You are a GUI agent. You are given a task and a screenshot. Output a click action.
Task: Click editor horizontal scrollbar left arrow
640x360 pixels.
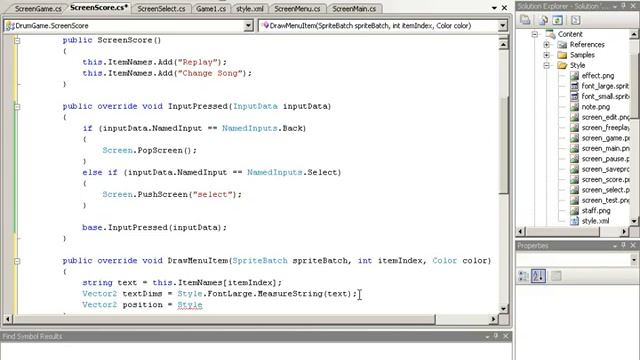point(8,319)
